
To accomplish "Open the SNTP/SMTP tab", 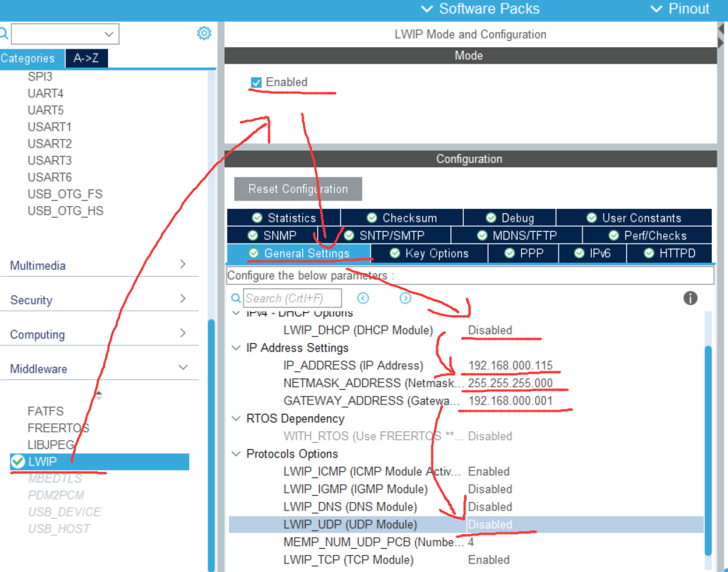I will coord(384,235).
